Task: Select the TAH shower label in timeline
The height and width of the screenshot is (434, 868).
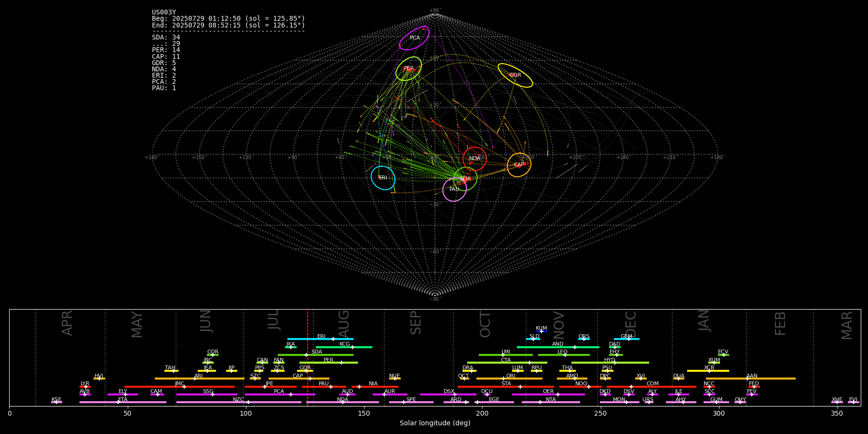Action: [170, 368]
